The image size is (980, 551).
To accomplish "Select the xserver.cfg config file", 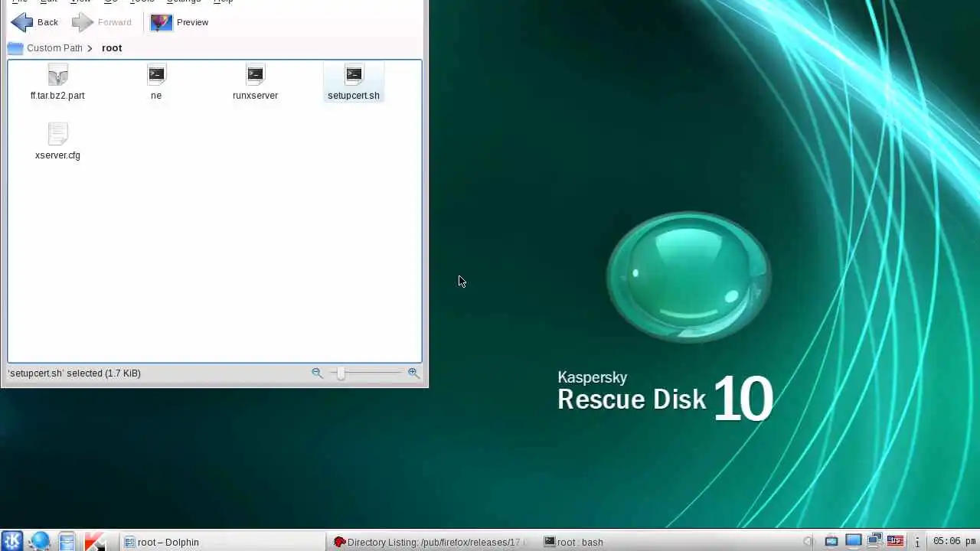I will tap(57, 142).
